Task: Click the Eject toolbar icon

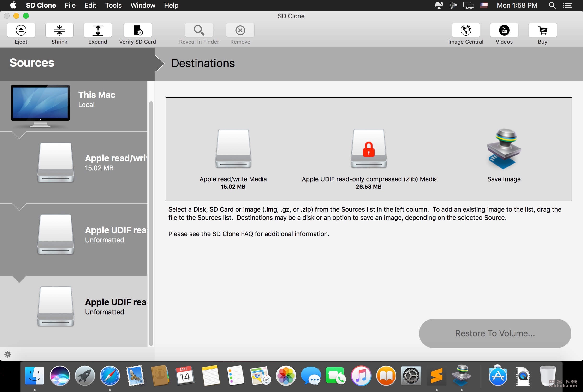Action: [21, 30]
